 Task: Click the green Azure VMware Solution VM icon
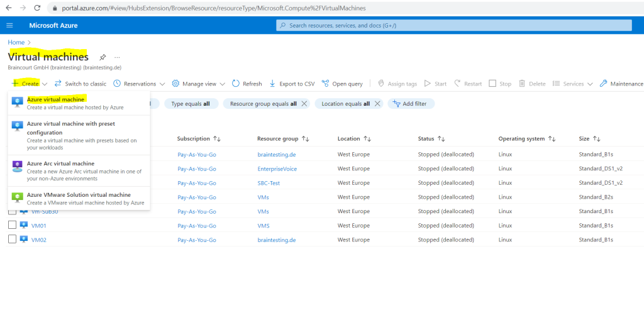(17, 198)
